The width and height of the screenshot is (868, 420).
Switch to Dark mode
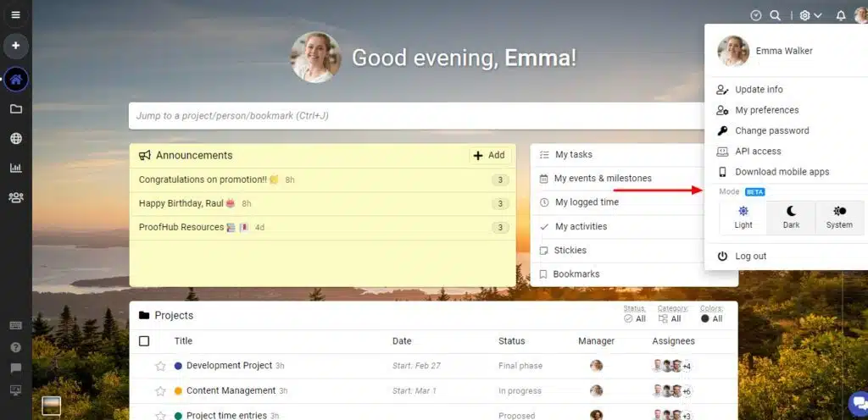coord(791,217)
